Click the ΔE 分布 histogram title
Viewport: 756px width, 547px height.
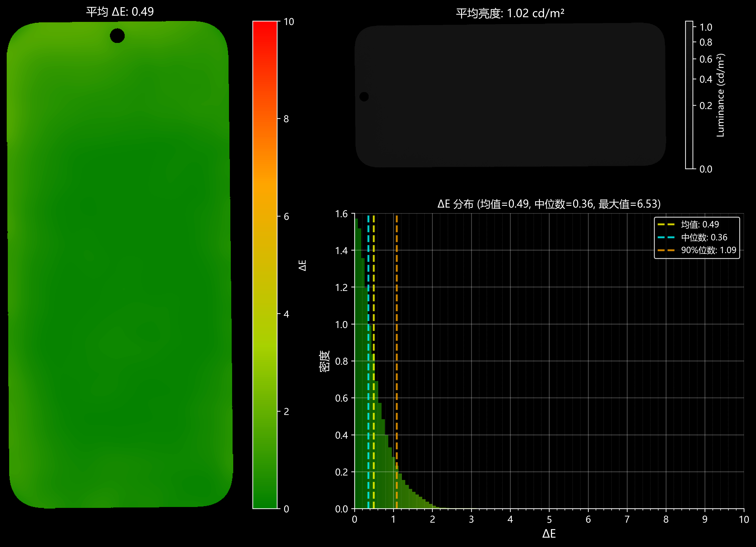click(549, 204)
